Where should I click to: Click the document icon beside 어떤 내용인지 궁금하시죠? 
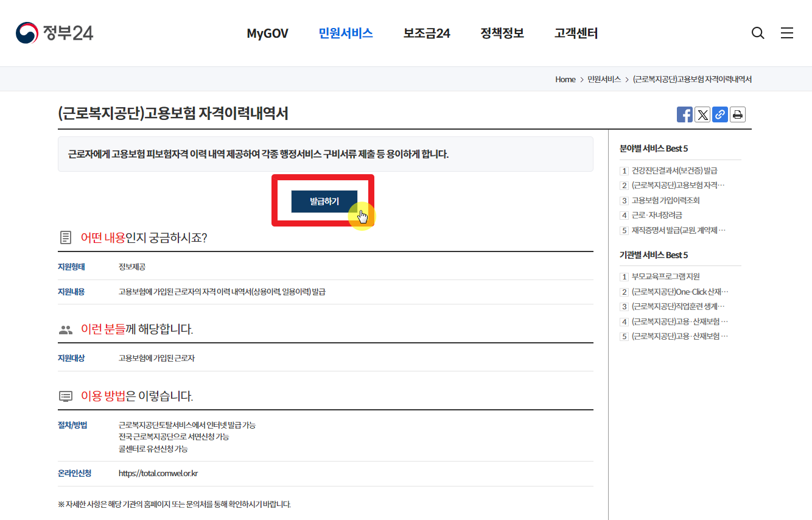[x=67, y=237]
